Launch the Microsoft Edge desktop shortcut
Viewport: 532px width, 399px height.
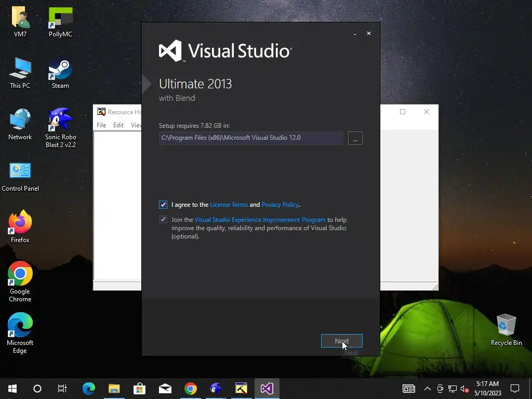pyautogui.click(x=20, y=333)
